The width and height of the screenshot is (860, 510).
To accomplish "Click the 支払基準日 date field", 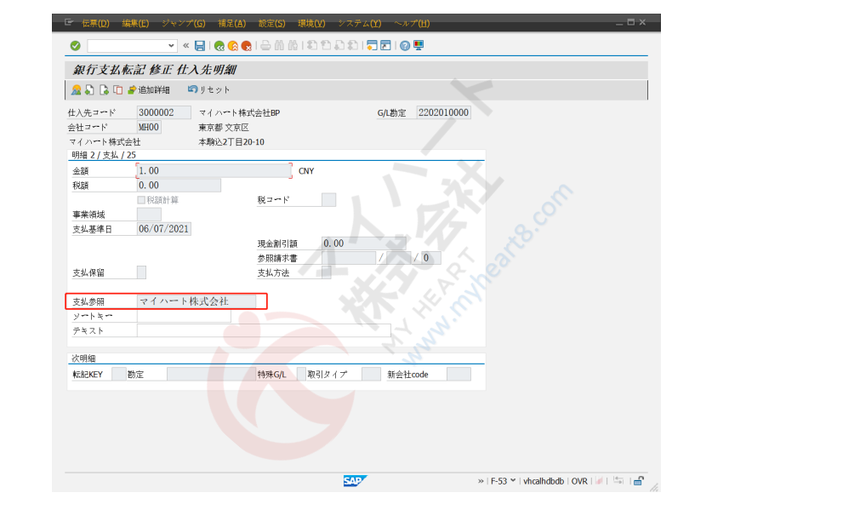I will pyautogui.click(x=163, y=229).
